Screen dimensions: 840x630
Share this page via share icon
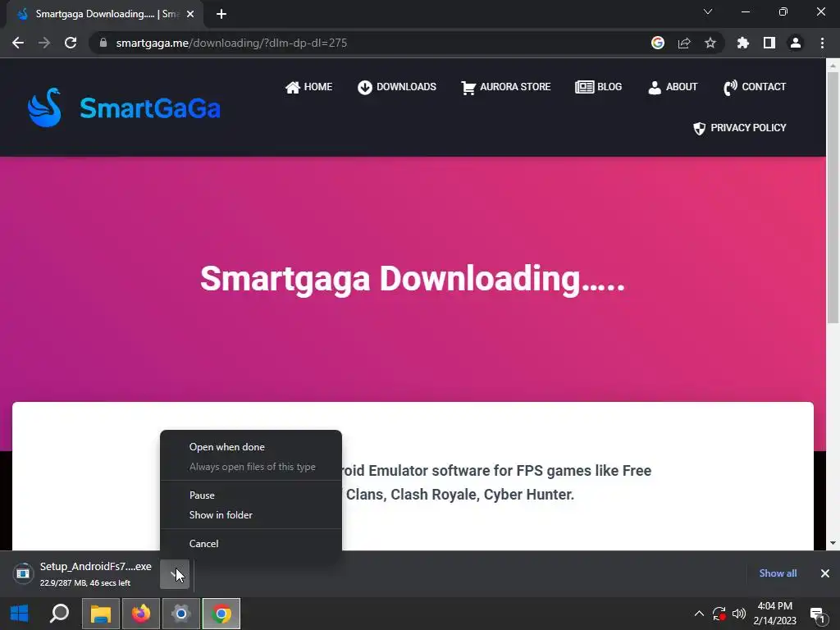(684, 43)
